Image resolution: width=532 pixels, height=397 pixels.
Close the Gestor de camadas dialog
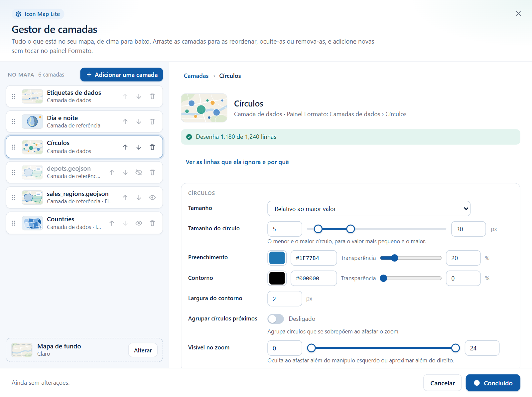point(518,14)
